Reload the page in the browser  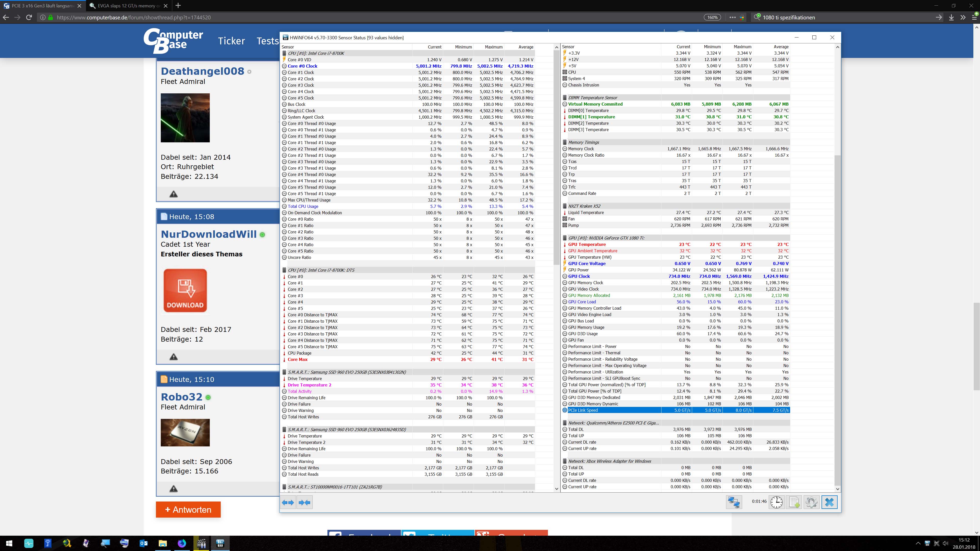click(29, 18)
